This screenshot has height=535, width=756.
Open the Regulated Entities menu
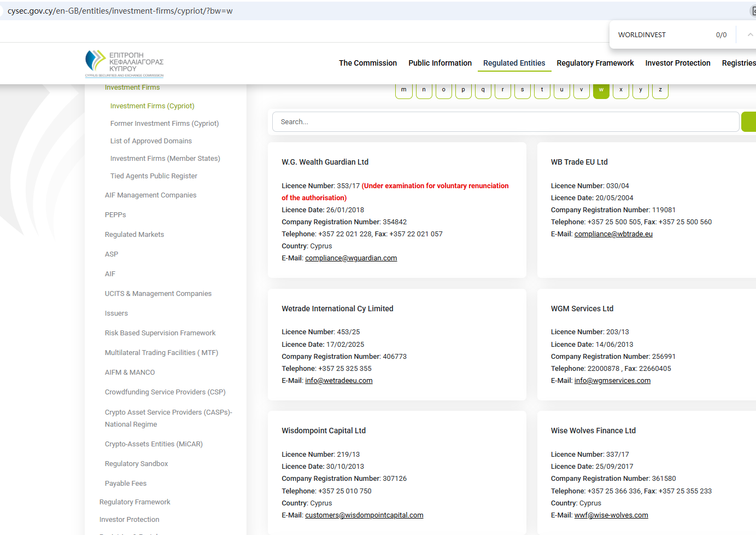(514, 63)
